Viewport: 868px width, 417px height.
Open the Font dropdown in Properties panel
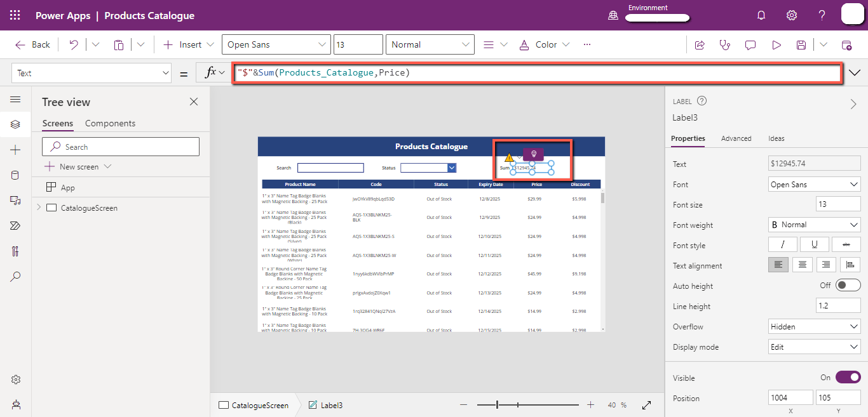(815, 184)
